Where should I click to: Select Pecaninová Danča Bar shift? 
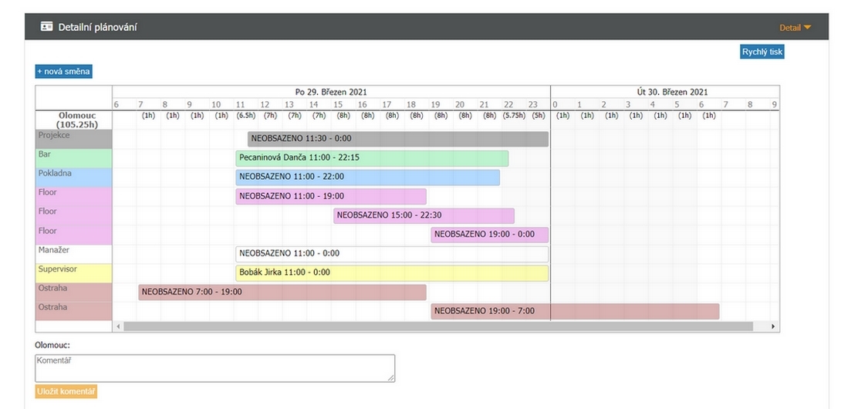coord(372,158)
